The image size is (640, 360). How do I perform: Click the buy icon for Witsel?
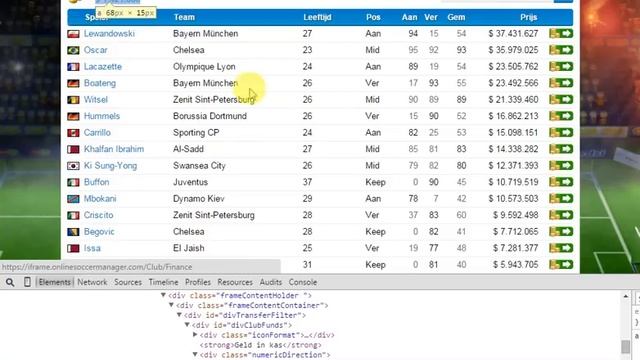(561, 100)
